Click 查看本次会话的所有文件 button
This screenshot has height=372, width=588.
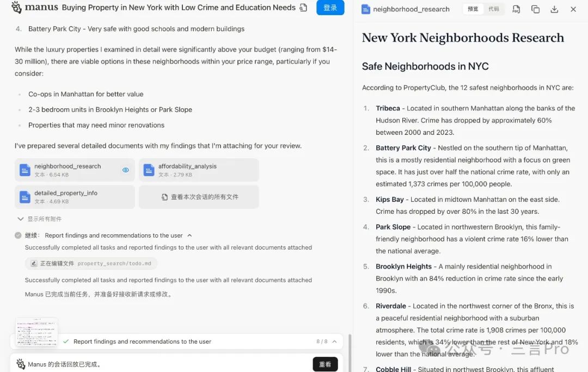pyautogui.click(x=199, y=197)
